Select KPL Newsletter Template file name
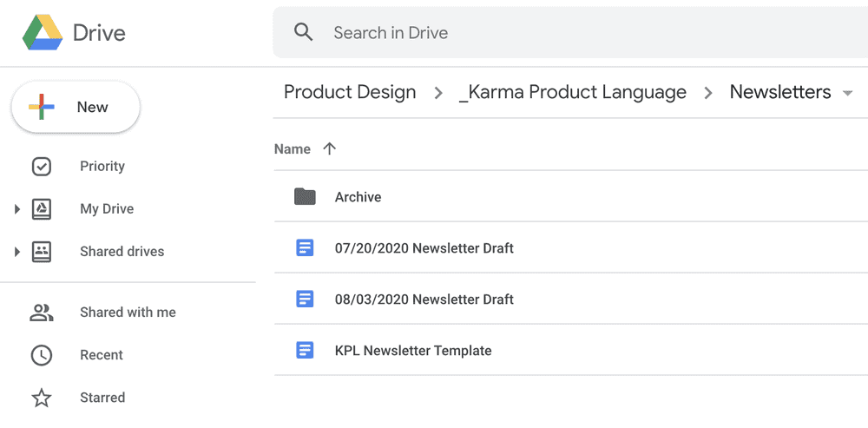This screenshot has width=868, height=428. 413,351
